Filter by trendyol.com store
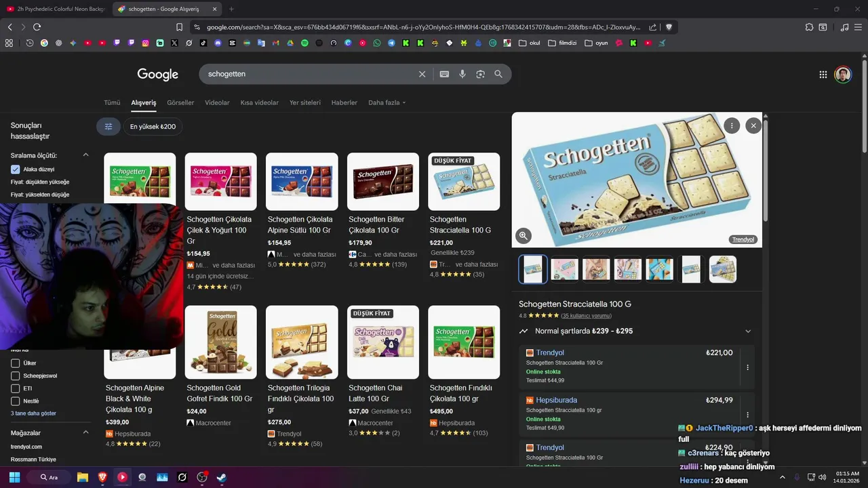Viewport: 868px width, 488px height. pyautogui.click(x=26, y=447)
